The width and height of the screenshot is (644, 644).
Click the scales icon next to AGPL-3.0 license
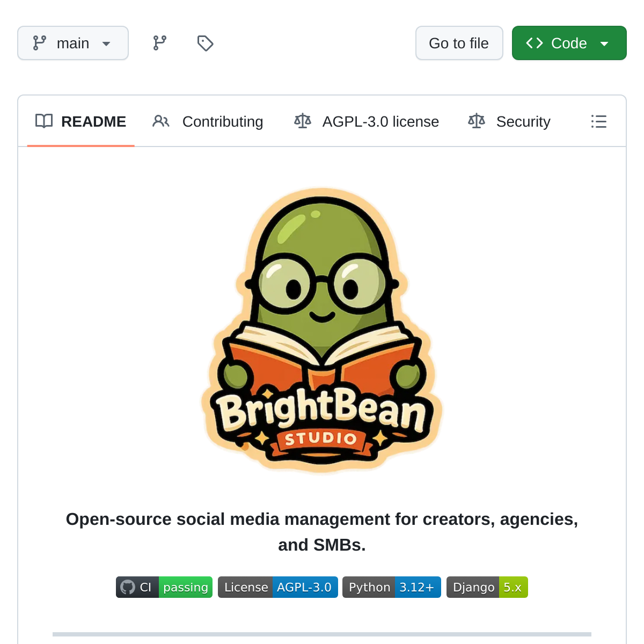[x=303, y=121]
